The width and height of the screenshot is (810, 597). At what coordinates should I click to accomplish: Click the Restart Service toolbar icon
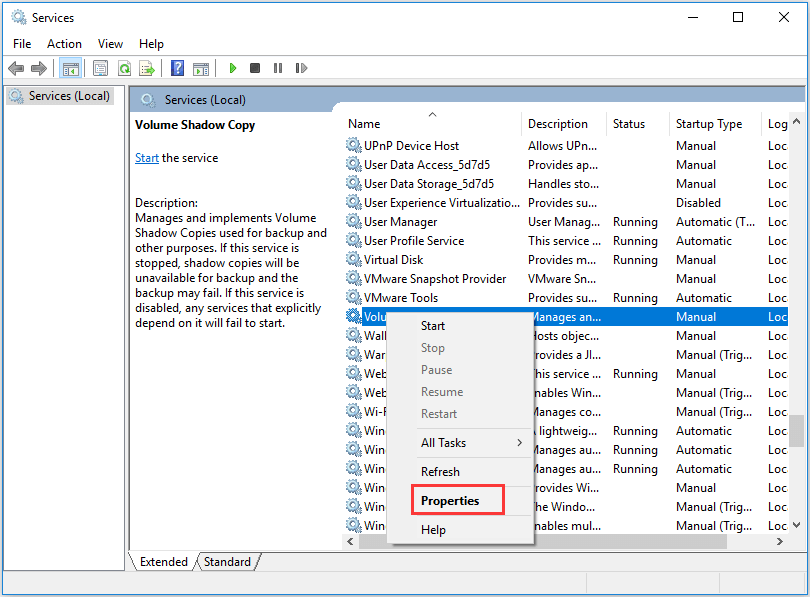pos(300,69)
